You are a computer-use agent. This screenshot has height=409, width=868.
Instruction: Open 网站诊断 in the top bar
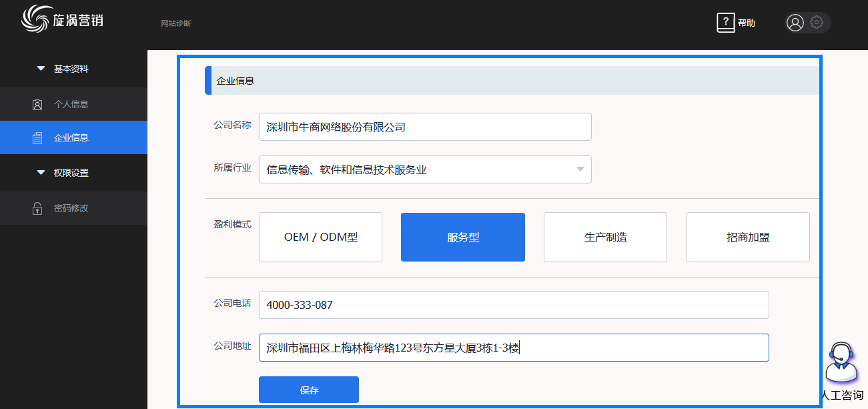pyautogui.click(x=176, y=23)
